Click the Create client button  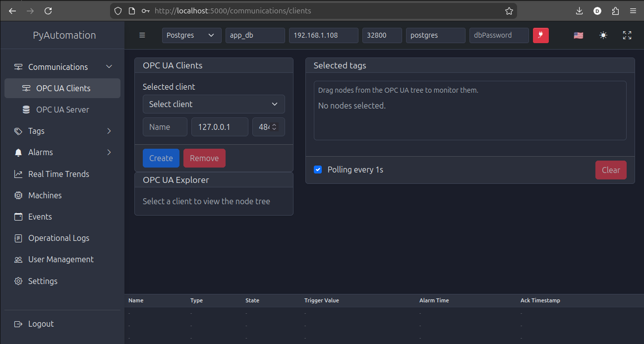[x=161, y=158]
